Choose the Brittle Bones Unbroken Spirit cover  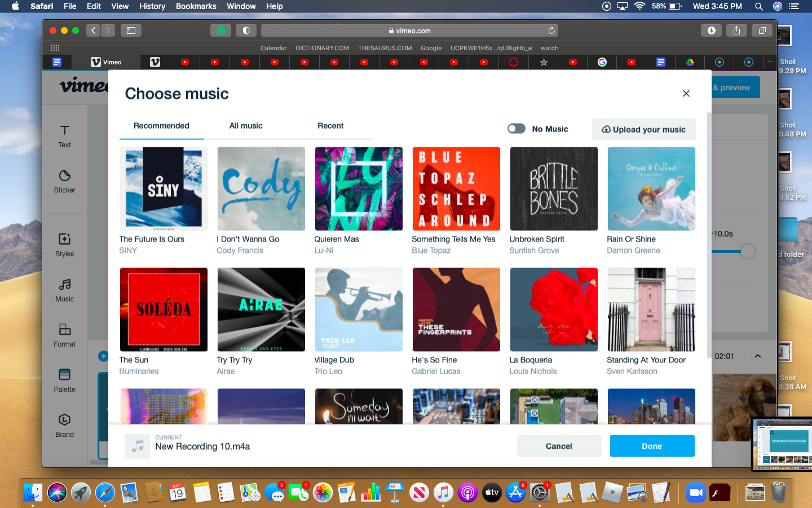click(554, 189)
